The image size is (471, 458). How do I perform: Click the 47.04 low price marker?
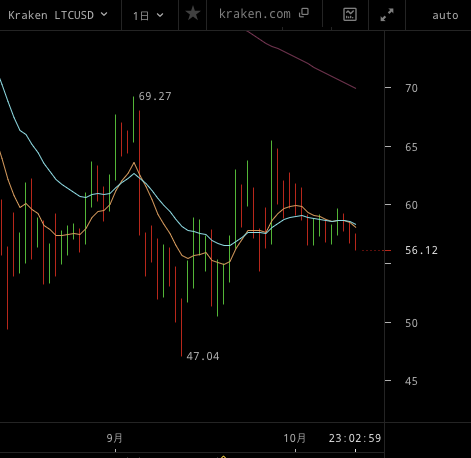203,356
